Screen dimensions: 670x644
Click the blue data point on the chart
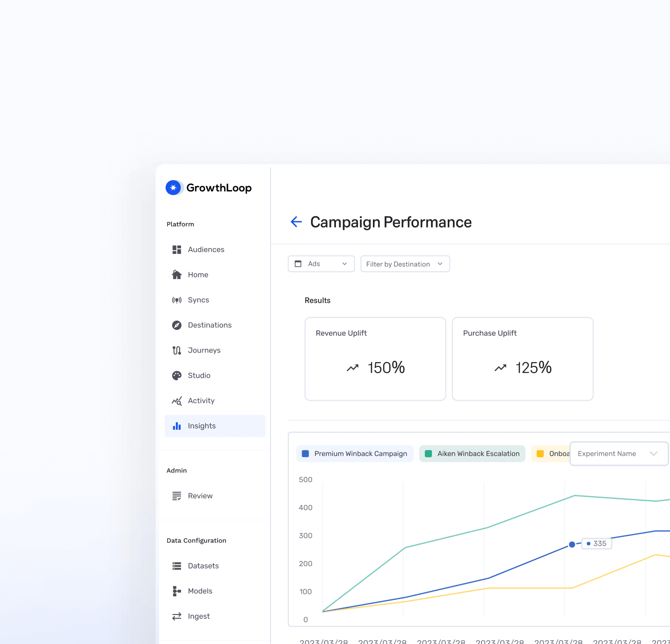tap(572, 544)
